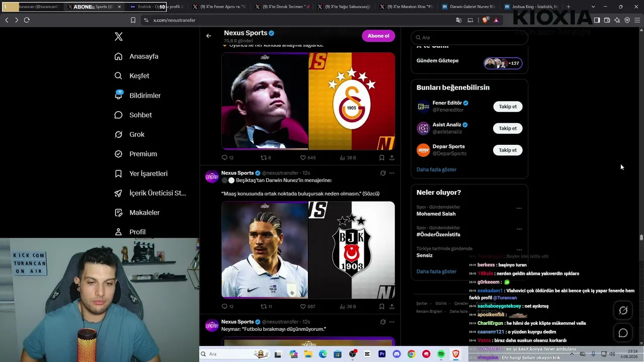The image size is (644, 362).
Task: Like the Galatasaray post with 645 likes
Action: [x=307, y=157]
